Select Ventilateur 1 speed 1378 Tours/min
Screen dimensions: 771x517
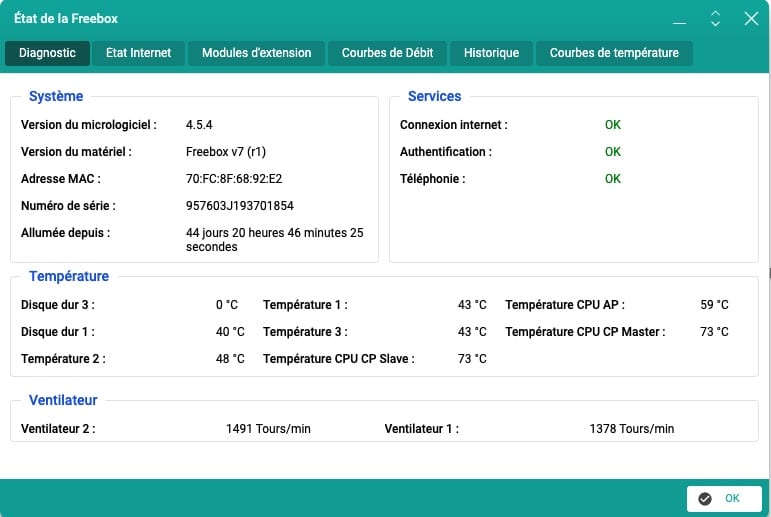[632, 429]
